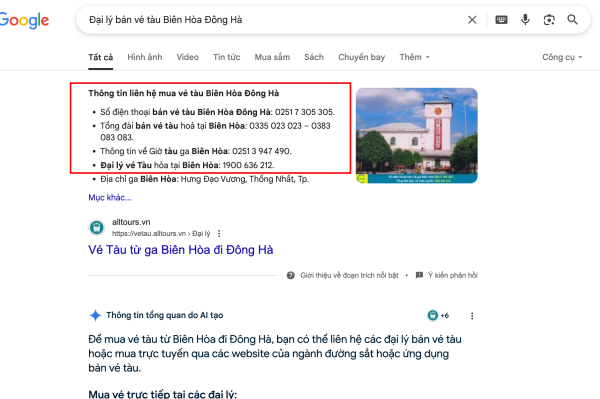This screenshot has height=399, width=600.
Task: Click heading Thông tin liên hệ mua vé tàu
Action: click(184, 93)
